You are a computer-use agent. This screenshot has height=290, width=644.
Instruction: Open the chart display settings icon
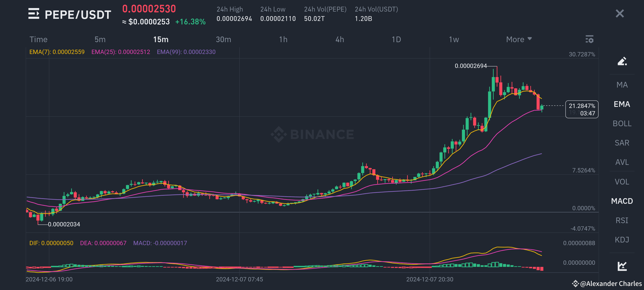click(x=590, y=39)
